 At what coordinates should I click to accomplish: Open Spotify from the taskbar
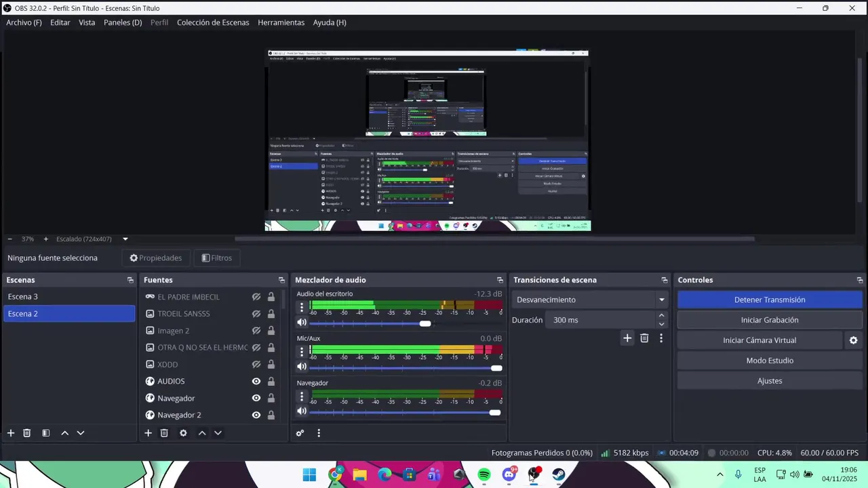tap(484, 474)
